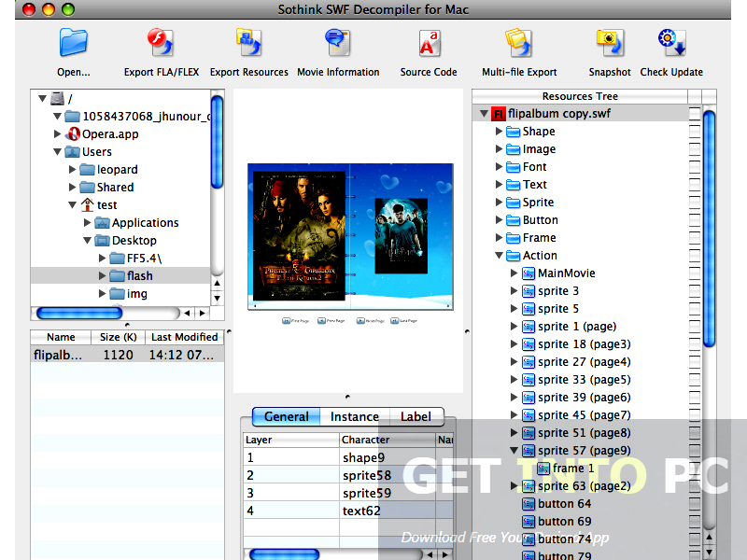This screenshot has height=560, width=747.
Task: Sort file list by Name column
Action: [x=61, y=337]
